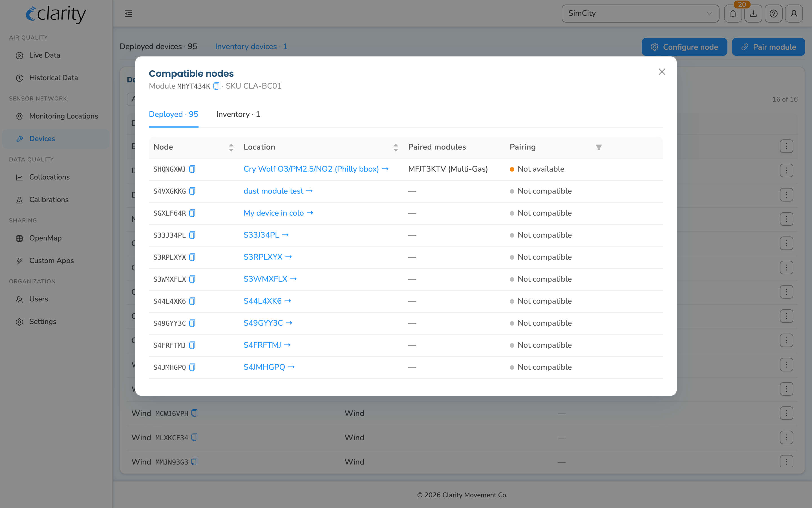Open SimCity organization dropdown
Screen dimensions: 812x508
click(640, 14)
